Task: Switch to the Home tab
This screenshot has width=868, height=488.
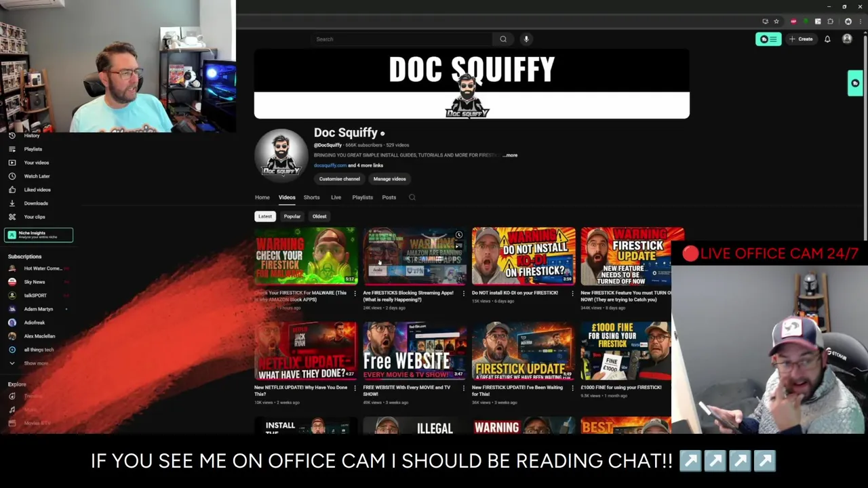Action: [262, 197]
